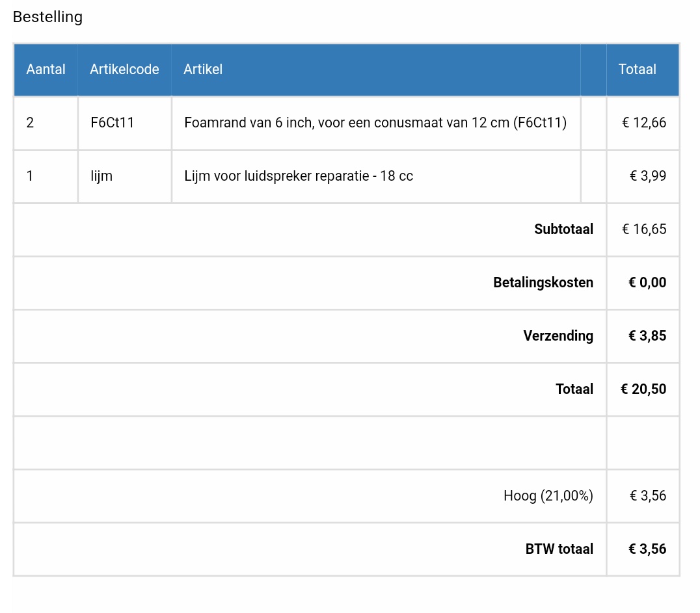Viewport: 700px width, 613px height.
Task: Click the Lijm voor luidspreker reparatie text
Action: (299, 176)
